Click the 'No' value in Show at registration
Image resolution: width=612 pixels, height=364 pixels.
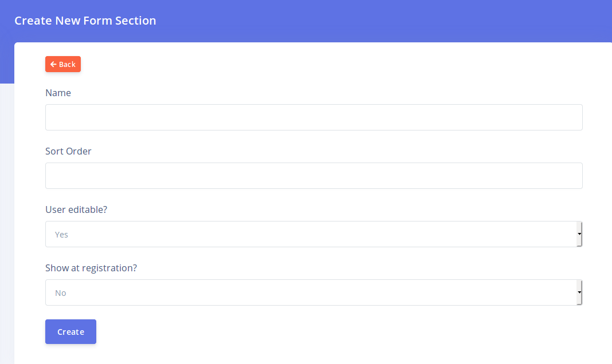click(x=61, y=293)
